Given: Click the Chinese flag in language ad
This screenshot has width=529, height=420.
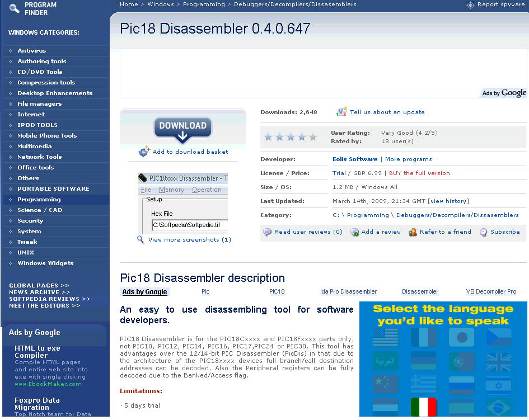Looking at the screenshot, I should tap(385, 385).
